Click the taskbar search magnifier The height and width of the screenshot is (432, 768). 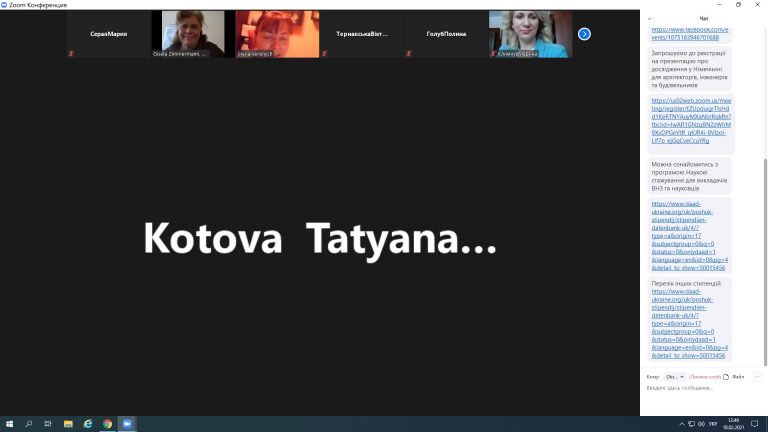point(29,424)
